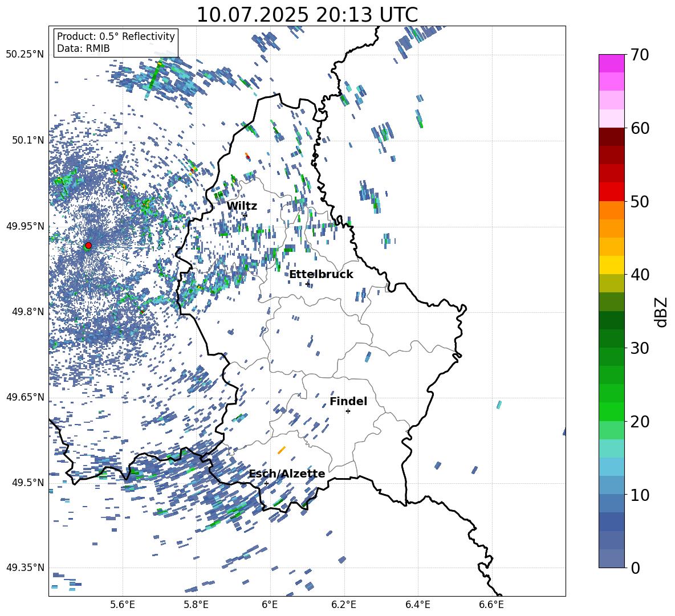Click the 60 colorbar tick label
The width and height of the screenshot is (675, 616).
pyautogui.click(x=640, y=128)
